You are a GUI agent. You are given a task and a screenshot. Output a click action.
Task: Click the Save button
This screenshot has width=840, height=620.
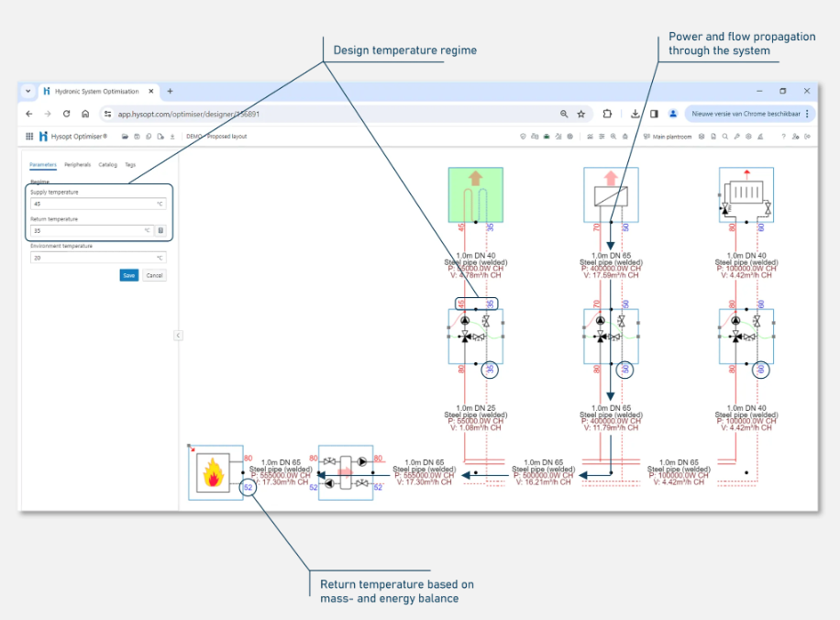tap(129, 275)
